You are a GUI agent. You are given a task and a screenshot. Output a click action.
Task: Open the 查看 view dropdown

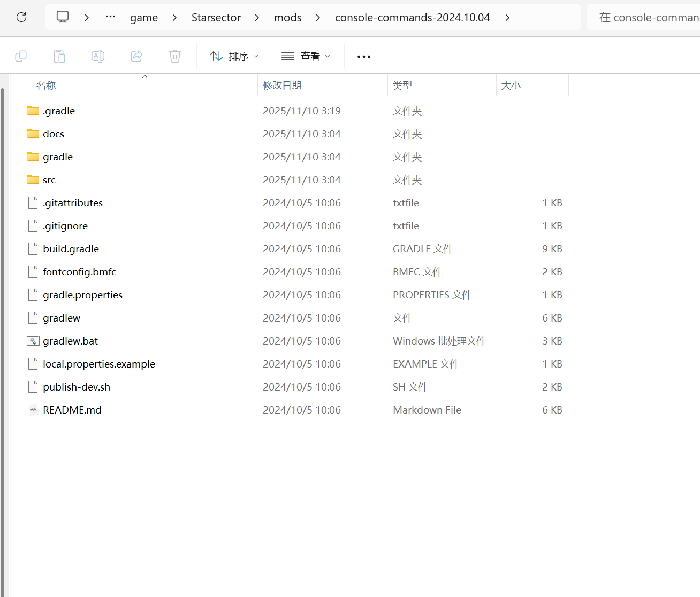306,56
